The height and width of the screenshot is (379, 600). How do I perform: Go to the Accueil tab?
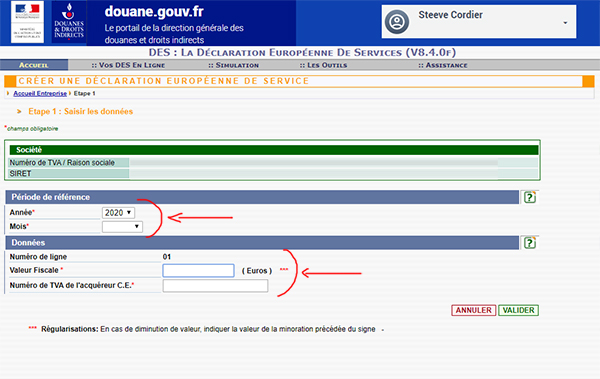(x=34, y=65)
